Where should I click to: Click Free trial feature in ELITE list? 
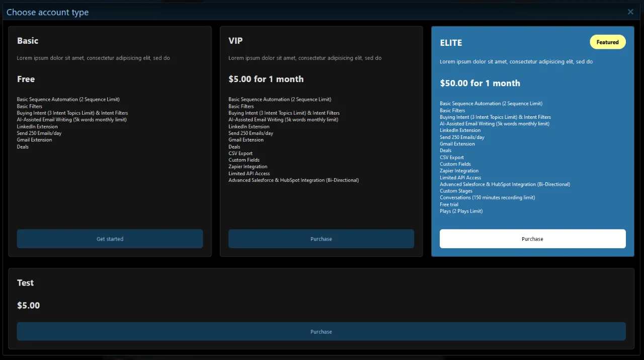449,204
